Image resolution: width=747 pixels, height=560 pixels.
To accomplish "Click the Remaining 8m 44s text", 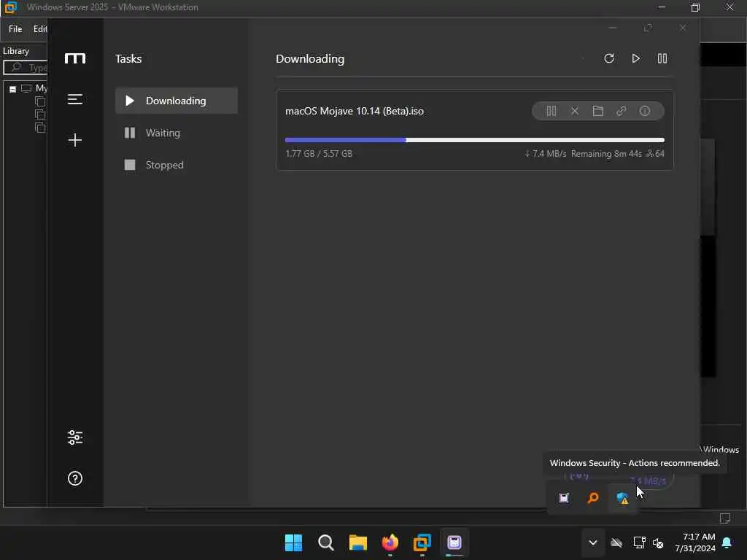I will [606, 153].
